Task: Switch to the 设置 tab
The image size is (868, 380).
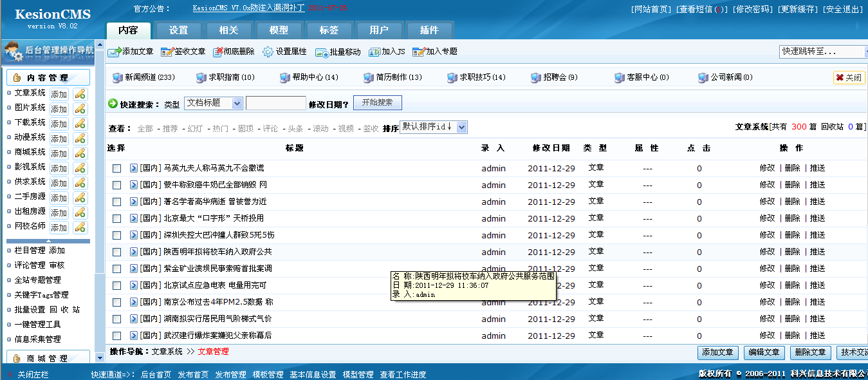Action: point(179,30)
